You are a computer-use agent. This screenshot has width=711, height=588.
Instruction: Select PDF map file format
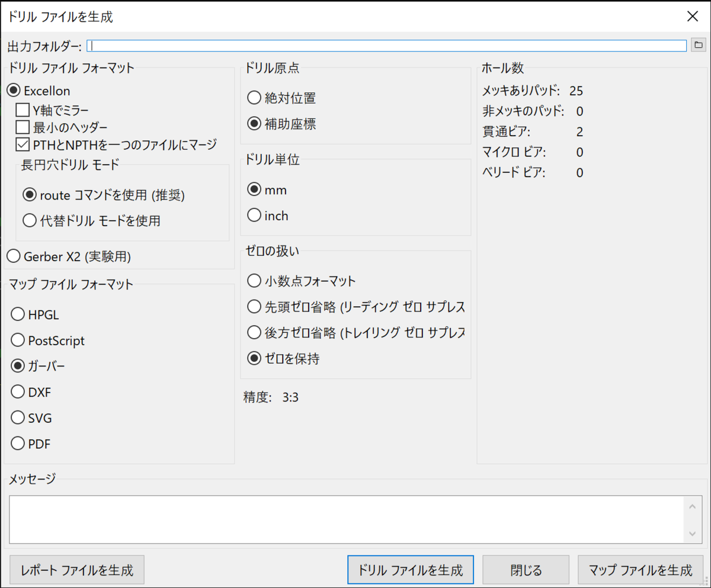18,444
